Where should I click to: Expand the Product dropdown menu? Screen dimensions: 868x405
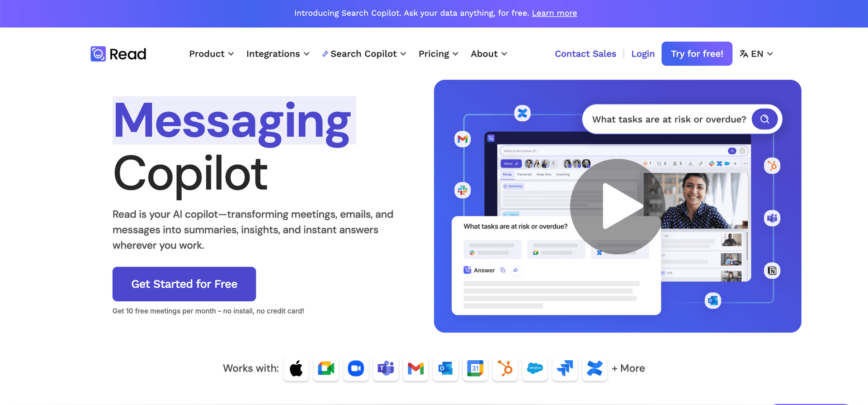coord(211,54)
